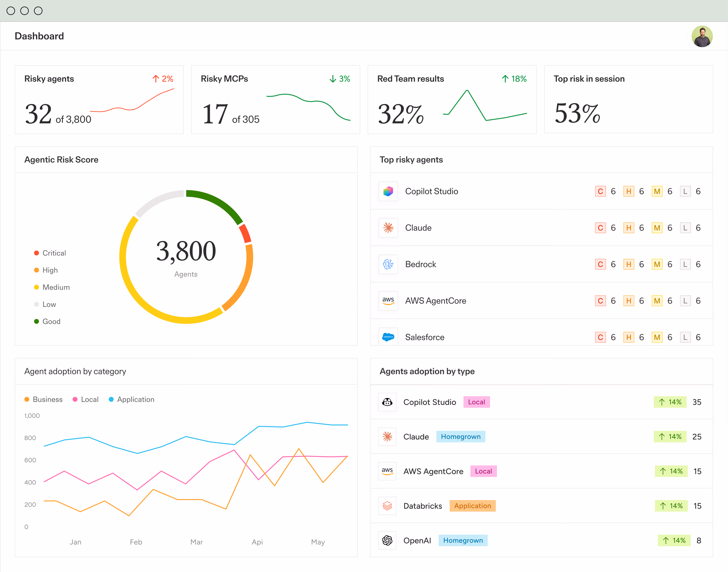Open the Bedrock agent name
The height and width of the screenshot is (572, 728).
(x=420, y=264)
